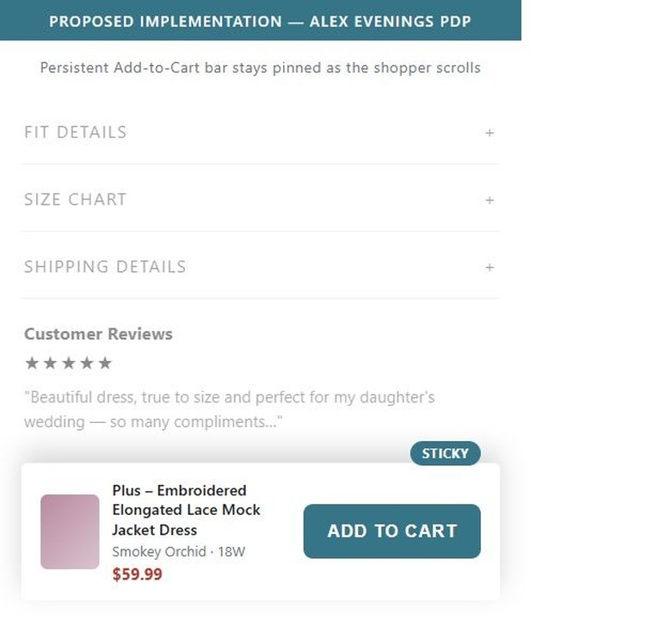
Task: Click the STICKY badge
Action: (445, 453)
